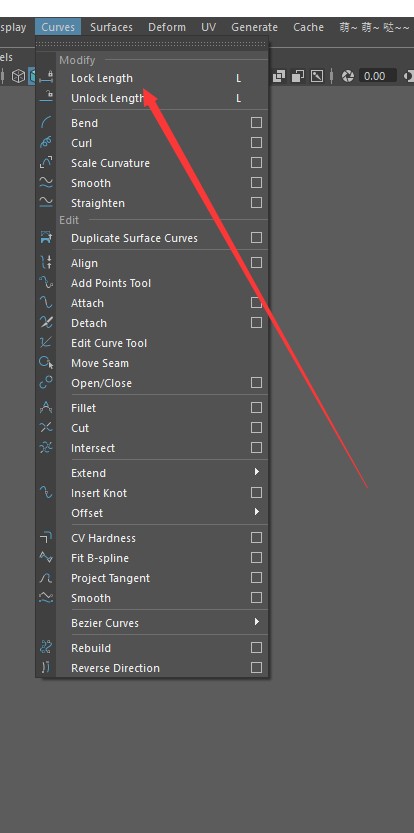This screenshot has width=414, height=833.
Task: Click the Fillet icon in the menu
Action: pyautogui.click(x=46, y=408)
